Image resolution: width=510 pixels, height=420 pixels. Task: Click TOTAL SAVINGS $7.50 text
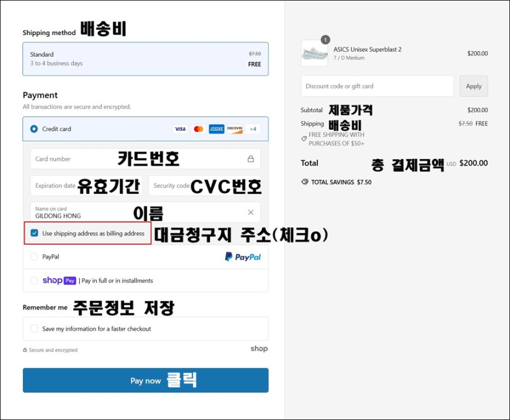point(341,182)
